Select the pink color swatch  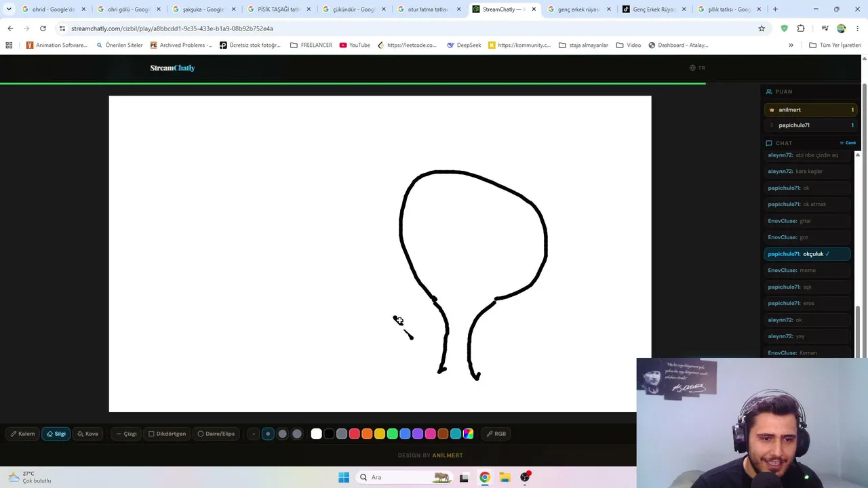tap(430, 434)
